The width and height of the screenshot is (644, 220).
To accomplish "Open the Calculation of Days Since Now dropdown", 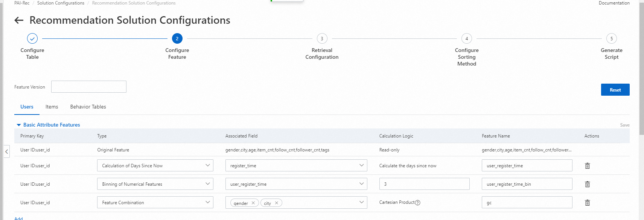I will [x=155, y=166].
